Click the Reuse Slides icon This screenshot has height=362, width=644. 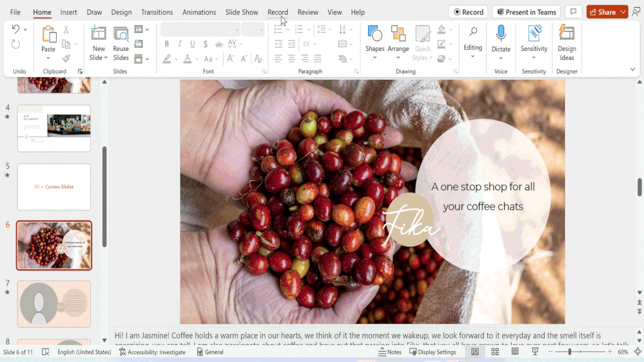pos(121,43)
